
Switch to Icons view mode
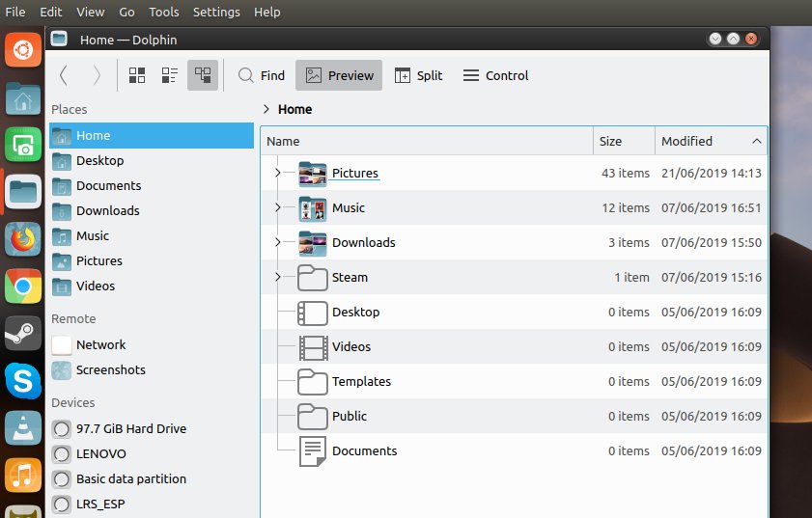tap(137, 75)
